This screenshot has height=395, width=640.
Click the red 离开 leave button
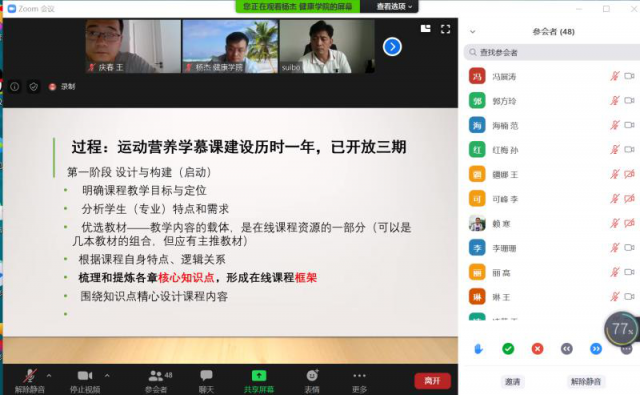(433, 381)
